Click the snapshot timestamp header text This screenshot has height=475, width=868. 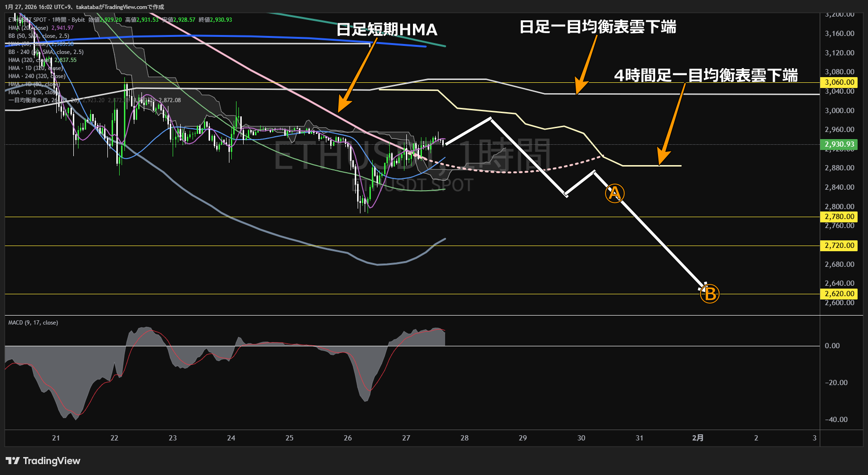(85, 7)
